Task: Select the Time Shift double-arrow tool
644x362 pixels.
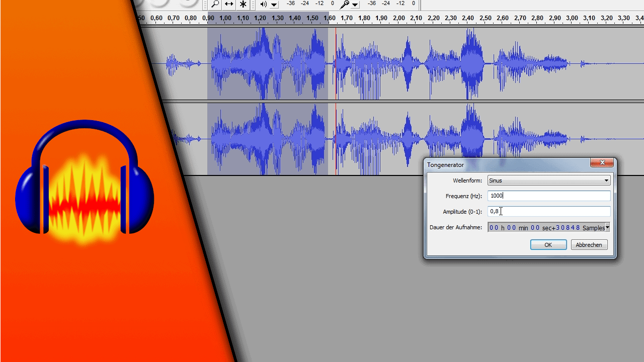Action: [x=229, y=4]
